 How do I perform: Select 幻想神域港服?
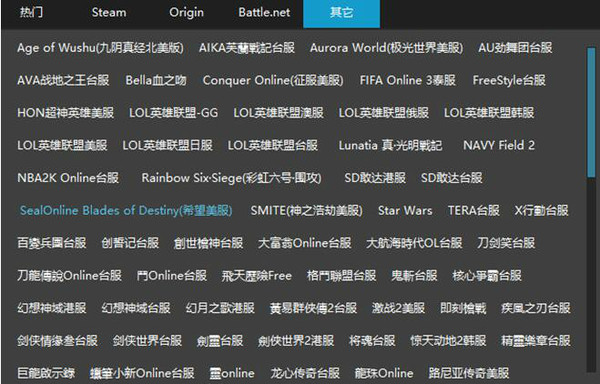[x=52, y=308]
